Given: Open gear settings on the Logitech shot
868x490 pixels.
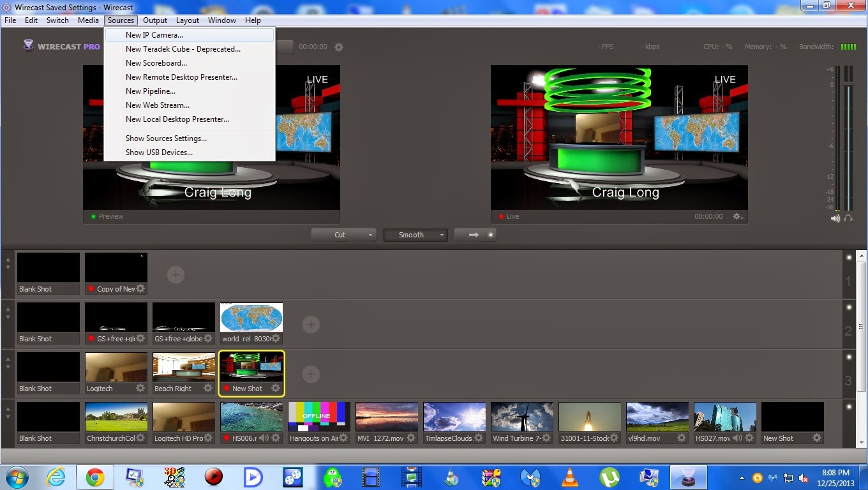Looking at the screenshot, I should tap(140, 388).
